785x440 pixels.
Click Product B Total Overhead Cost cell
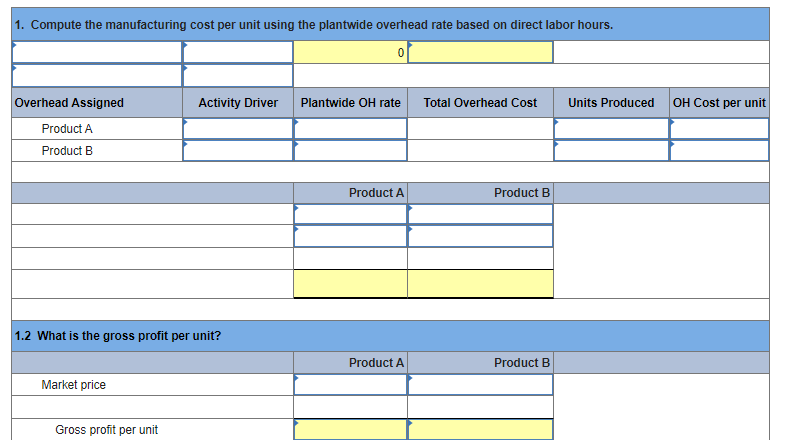[481, 151]
